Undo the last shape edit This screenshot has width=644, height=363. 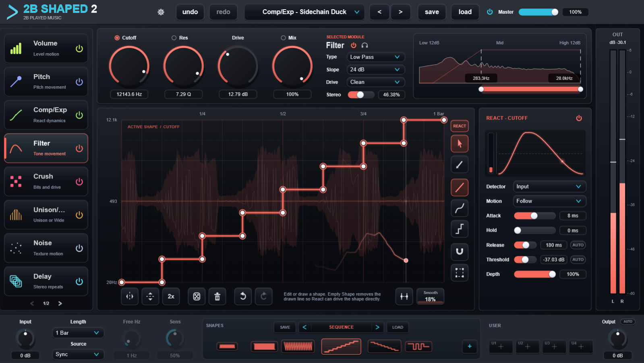coord(243,297)
